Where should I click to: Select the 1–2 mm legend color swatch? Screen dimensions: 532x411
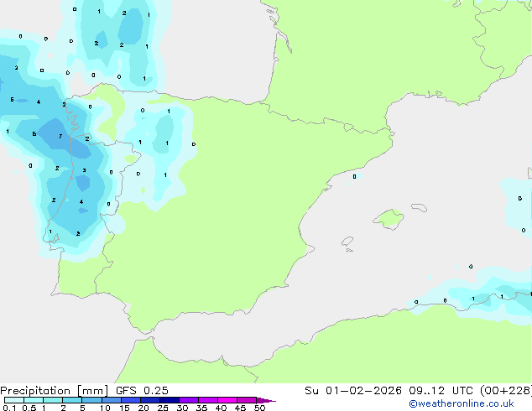pos(53,400)
